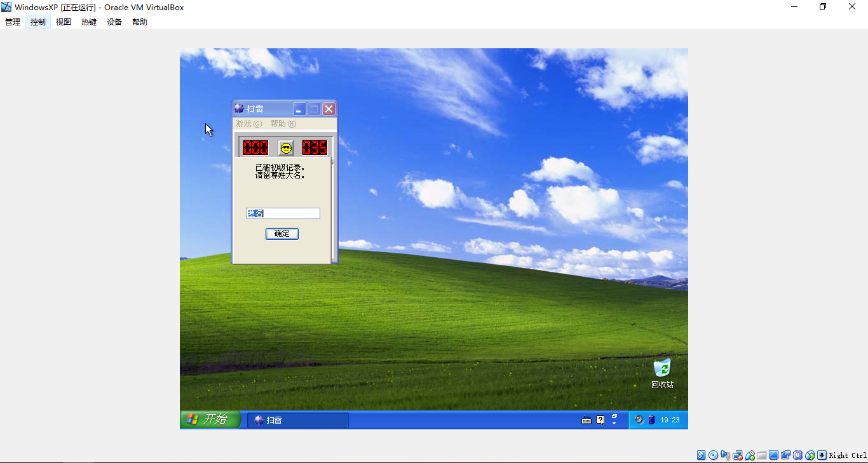Image resolution: width=868 pixels, height=463 pixels.
Task: Click VirtualBox USB devices status icon
Action: click(x=750, y=455)
